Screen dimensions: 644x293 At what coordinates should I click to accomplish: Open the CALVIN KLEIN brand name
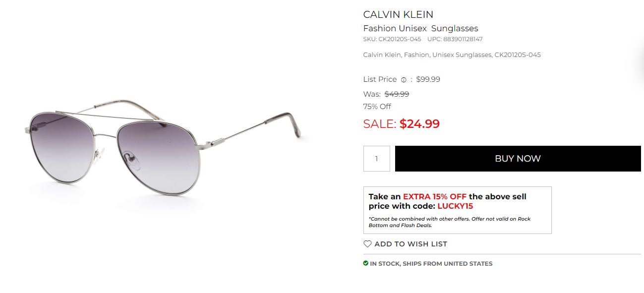[x=398, y=14]
